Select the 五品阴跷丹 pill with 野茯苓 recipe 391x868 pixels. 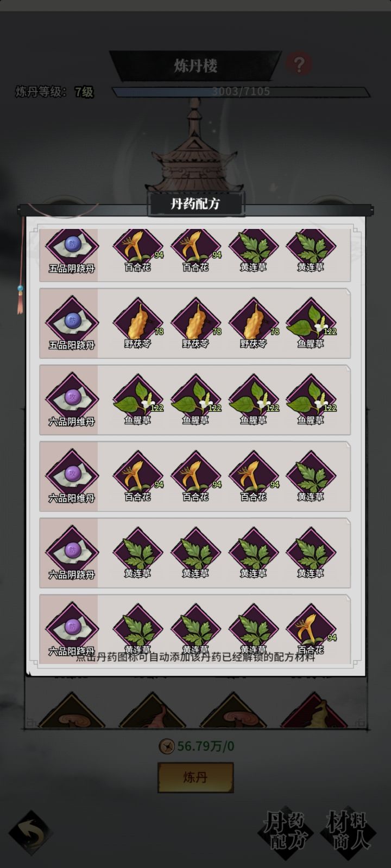coord(72,323)
